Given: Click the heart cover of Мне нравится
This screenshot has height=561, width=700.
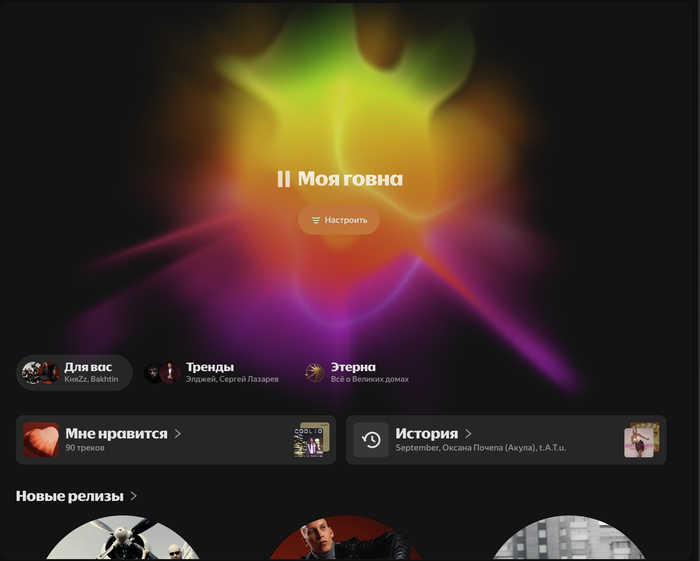Looking at the screenshot, I should [x=41, y=440].
